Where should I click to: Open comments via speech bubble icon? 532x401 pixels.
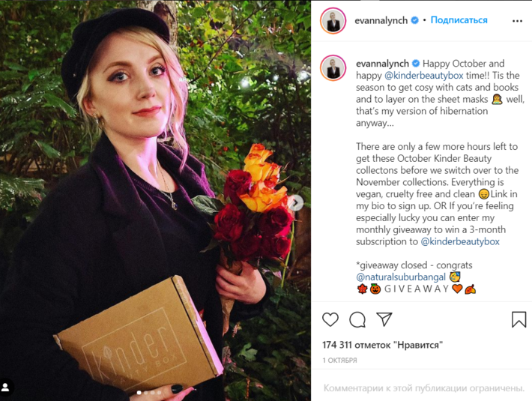pos(357,319)
